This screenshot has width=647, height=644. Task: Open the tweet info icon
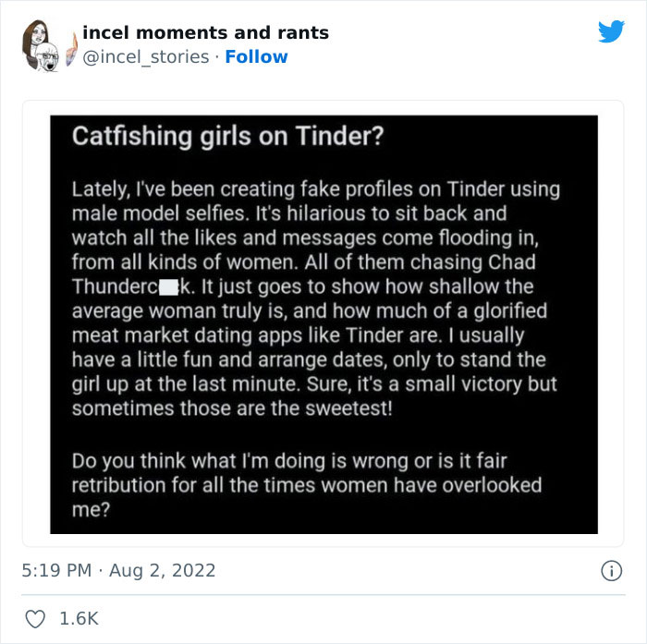611,571
